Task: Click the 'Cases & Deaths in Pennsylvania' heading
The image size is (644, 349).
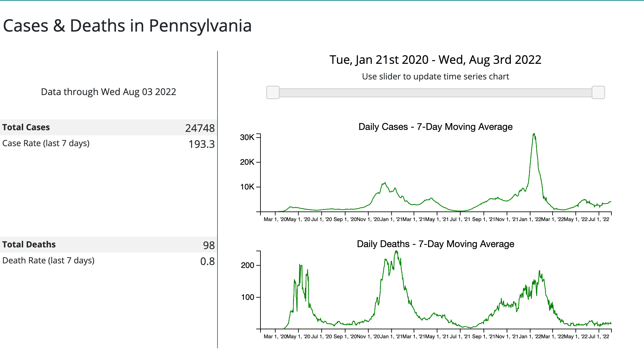Action: [127, 26]
